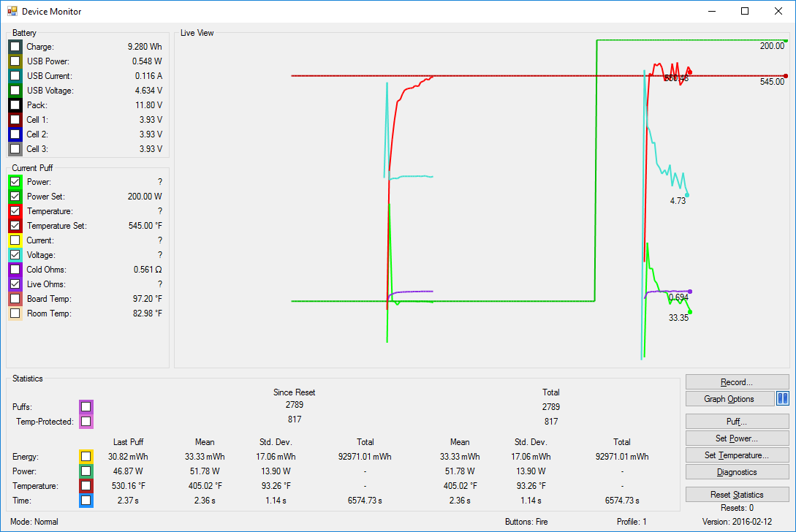Screen dimensions: 796x532
Task: Turn on the Energy statistics checkbox
Action: [x=86, y=457]
